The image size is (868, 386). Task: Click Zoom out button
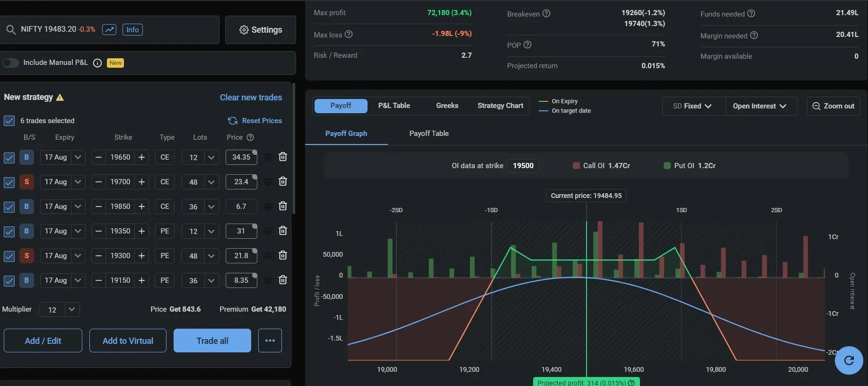coord(833,106)
